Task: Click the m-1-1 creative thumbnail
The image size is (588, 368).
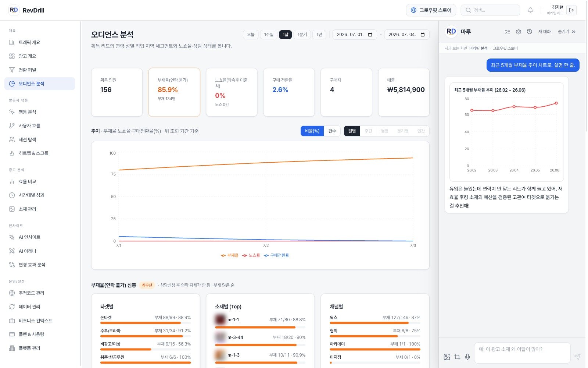Action: pos(220,319)
